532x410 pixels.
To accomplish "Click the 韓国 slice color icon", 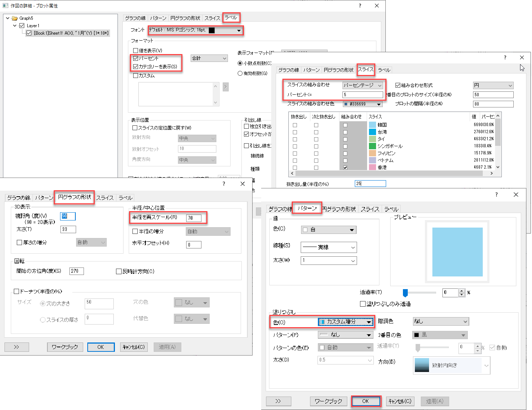I will click(x=372, y=125).
